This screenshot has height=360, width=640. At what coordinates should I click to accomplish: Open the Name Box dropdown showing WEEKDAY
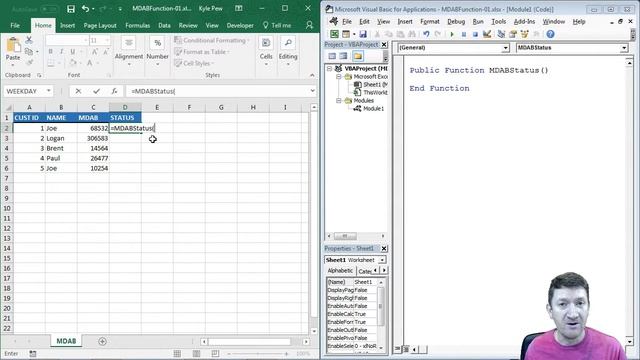(49, 91)
